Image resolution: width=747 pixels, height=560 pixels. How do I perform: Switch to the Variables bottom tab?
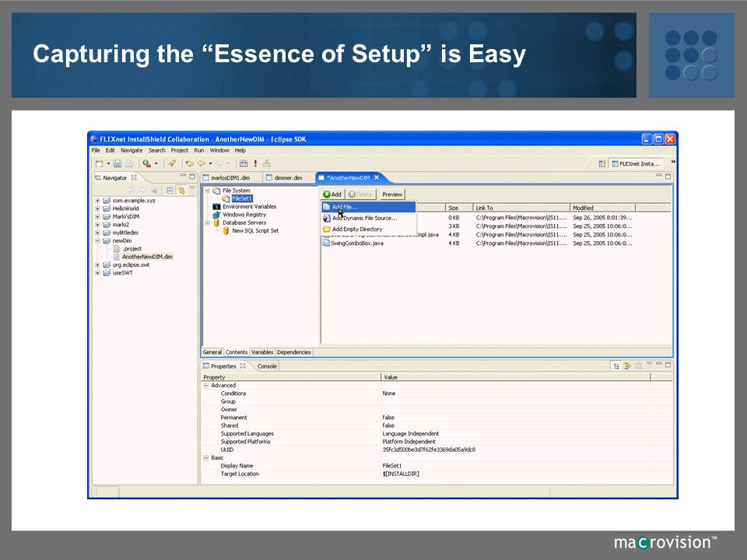262,352
